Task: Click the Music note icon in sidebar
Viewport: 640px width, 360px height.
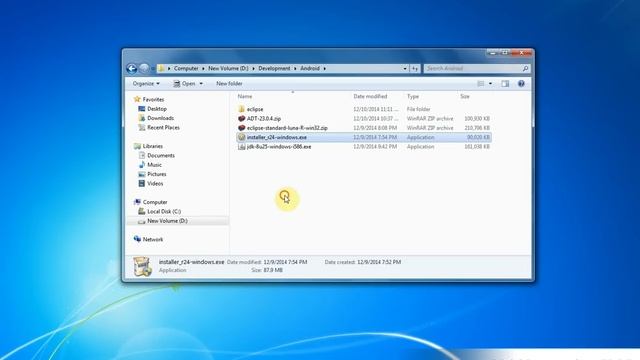Action: 142,164
